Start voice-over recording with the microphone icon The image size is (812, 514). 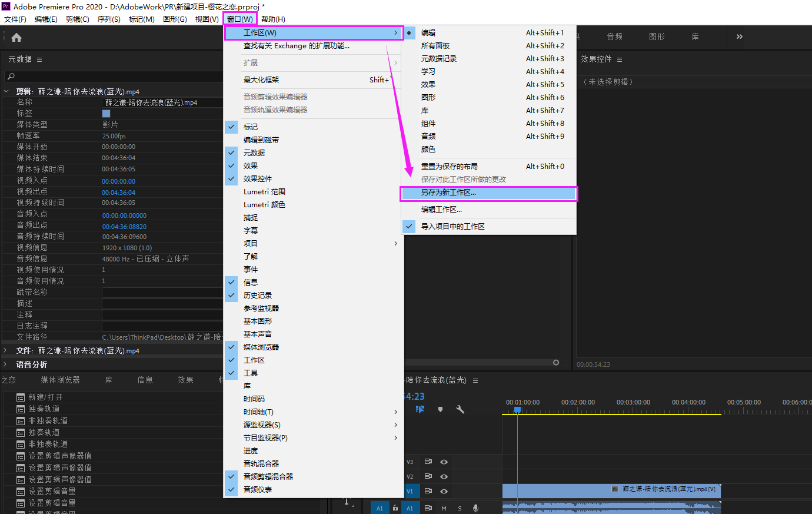(475, 508)
